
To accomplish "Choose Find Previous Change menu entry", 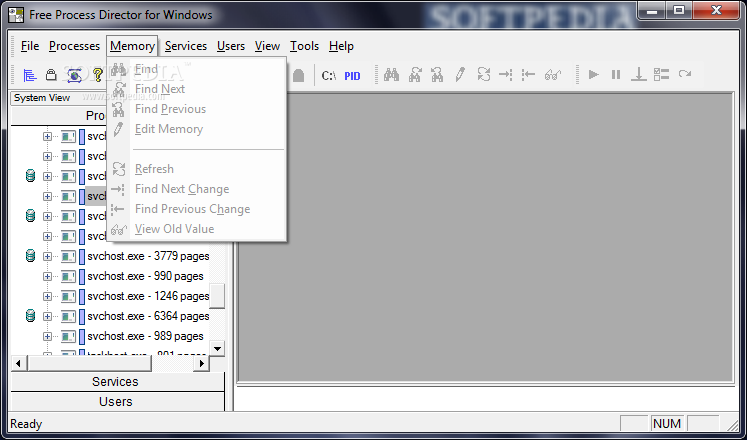I will [197, 209].
